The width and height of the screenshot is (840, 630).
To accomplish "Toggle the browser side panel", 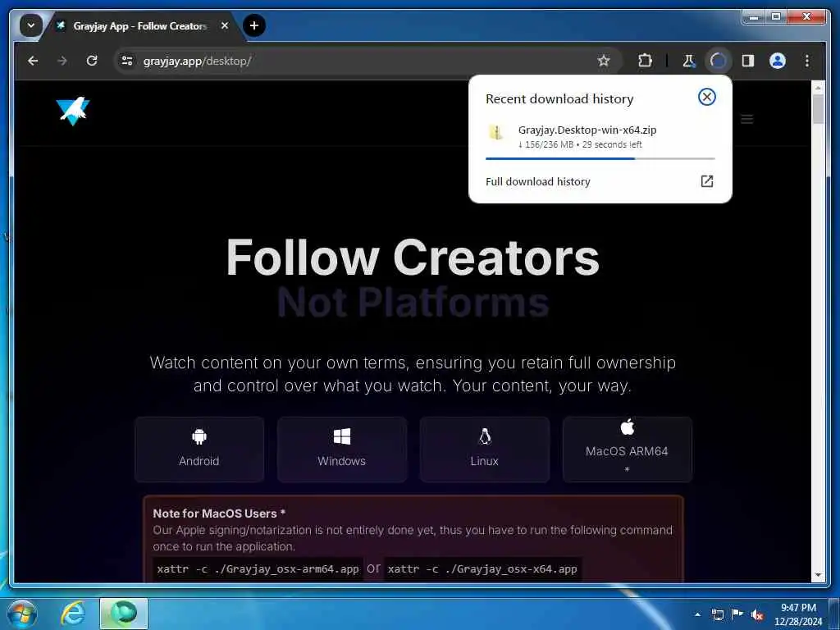I will 748,61.
